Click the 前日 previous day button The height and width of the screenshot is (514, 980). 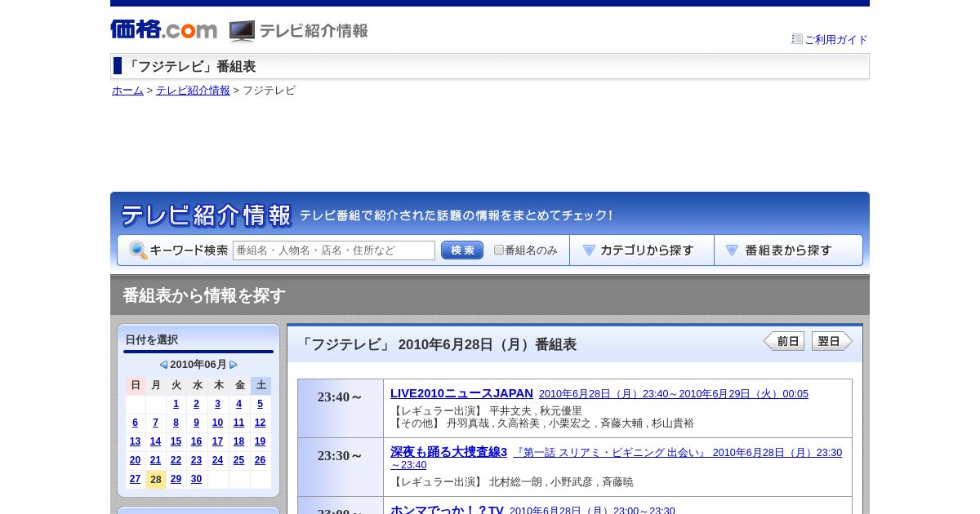point(784,341)
